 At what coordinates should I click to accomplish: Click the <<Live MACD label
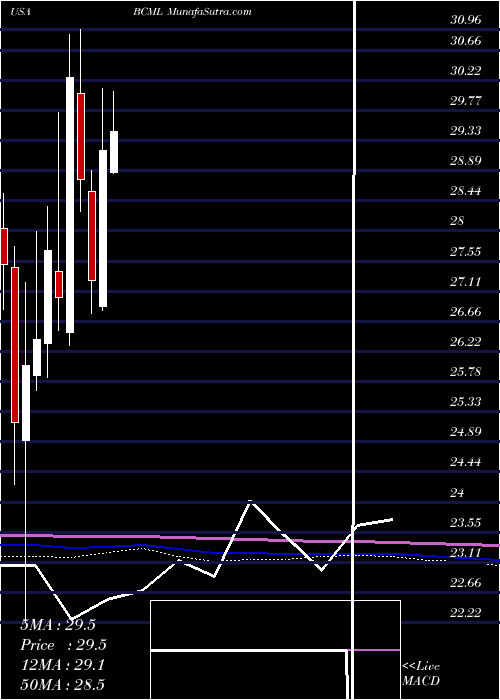[421, 674]
